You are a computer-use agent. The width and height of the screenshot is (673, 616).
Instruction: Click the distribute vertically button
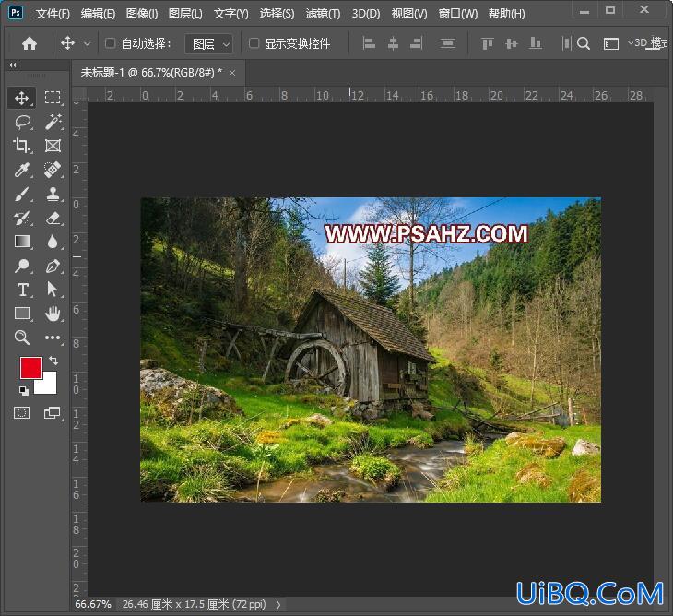pos(448,43)
